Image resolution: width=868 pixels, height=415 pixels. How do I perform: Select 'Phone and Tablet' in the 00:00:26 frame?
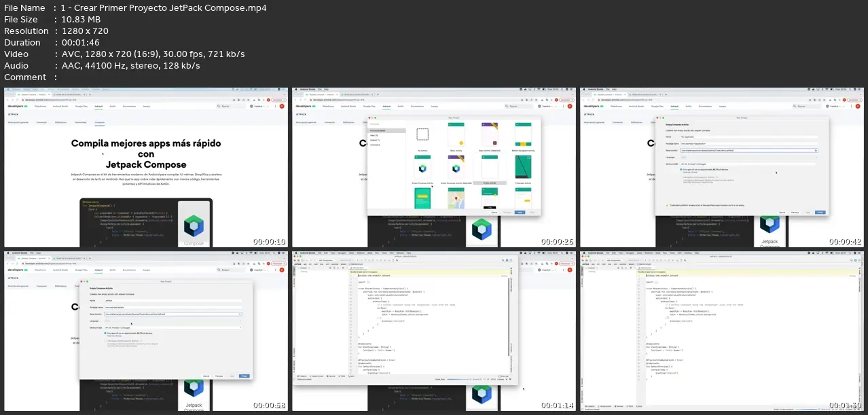[x=387, y=130]
